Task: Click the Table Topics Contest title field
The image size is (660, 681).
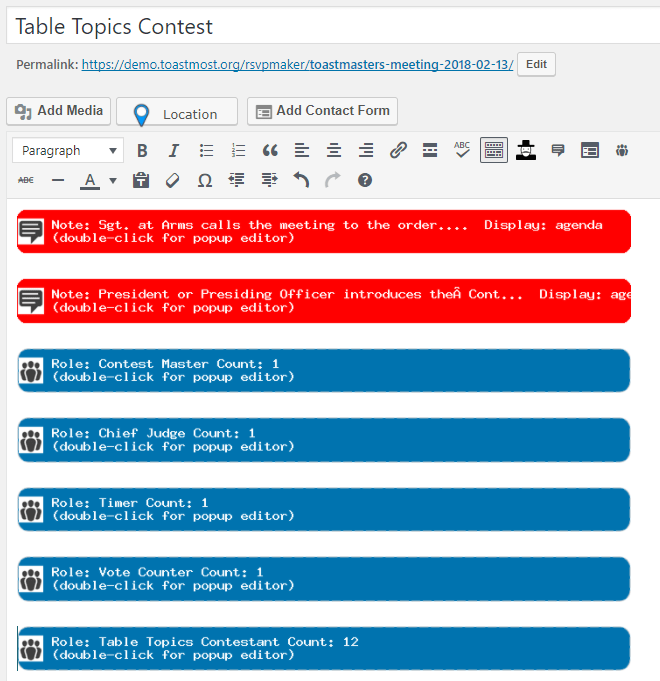Action: point(333,26)
